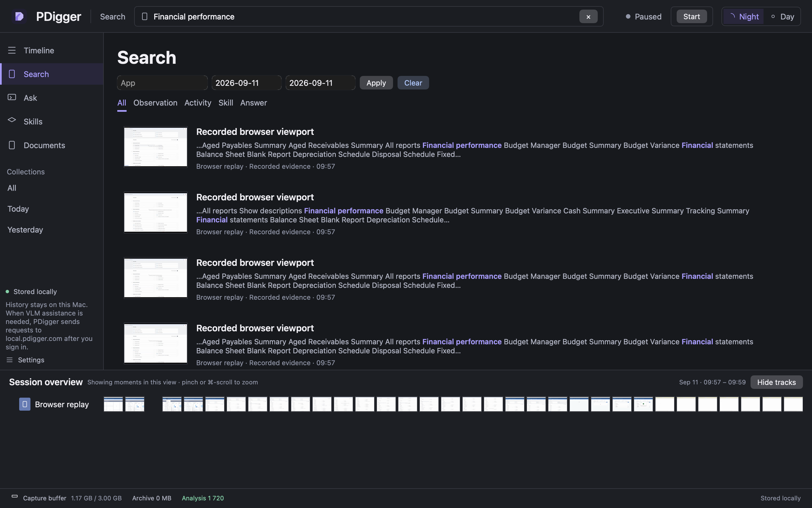
Task: Click the document icon in top search bar
Action: [x=145, y=16]
